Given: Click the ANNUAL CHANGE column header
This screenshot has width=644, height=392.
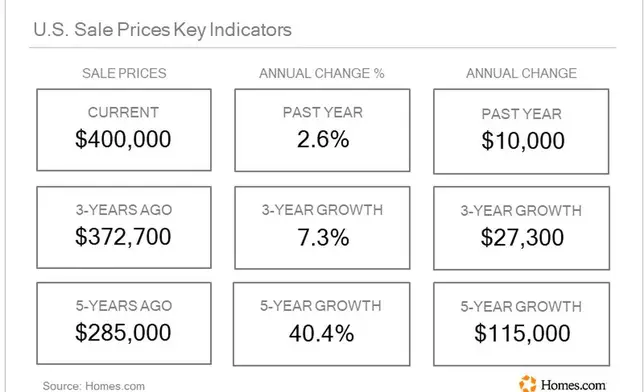Looking at the screenshot, I should click(x=521, y=73).
